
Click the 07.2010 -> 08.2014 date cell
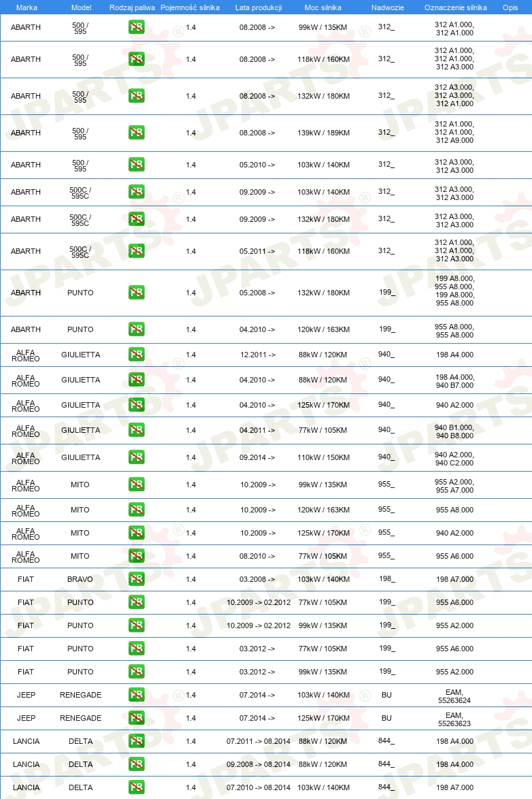259,788
